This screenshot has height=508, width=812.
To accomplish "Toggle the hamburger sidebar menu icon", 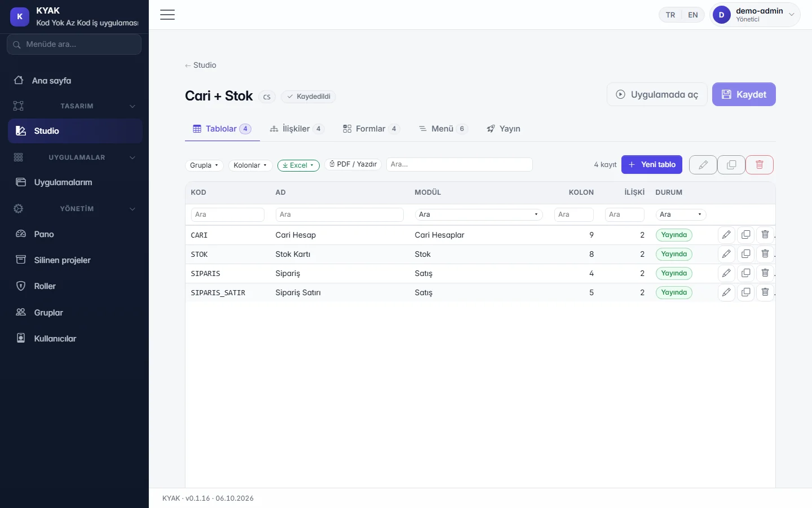I will [x=167, y=15].
